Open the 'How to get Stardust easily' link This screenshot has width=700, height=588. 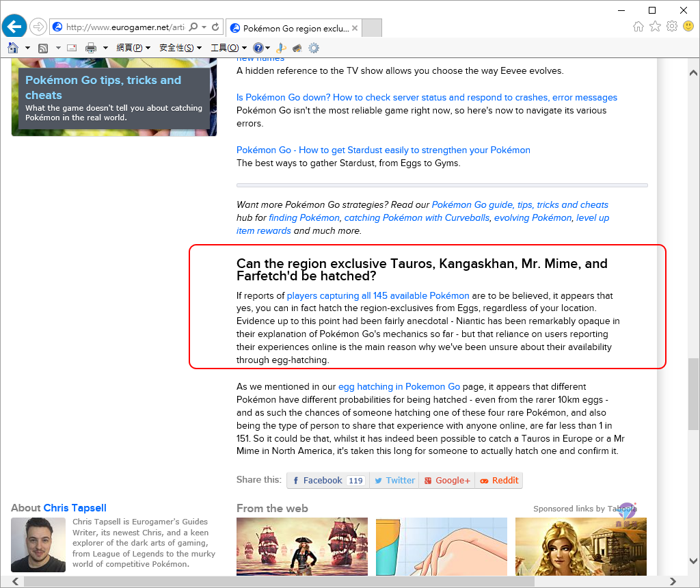[383, 150]
